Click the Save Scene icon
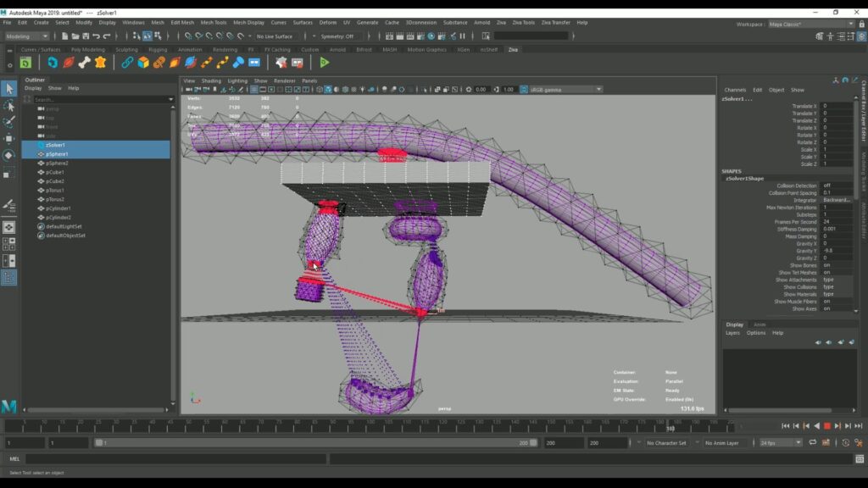 click(x=86, y=36)
